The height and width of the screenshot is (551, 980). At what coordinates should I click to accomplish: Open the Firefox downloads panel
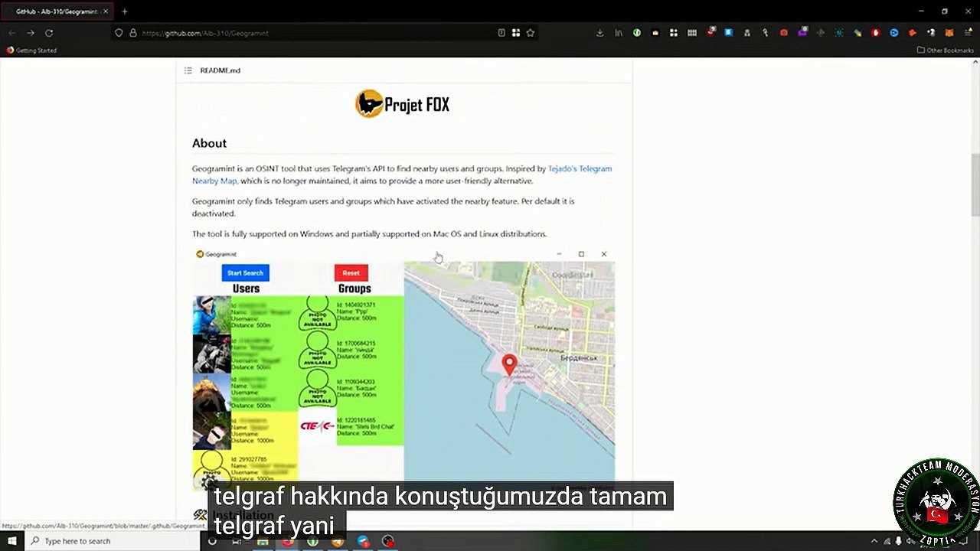click(599, 33)
